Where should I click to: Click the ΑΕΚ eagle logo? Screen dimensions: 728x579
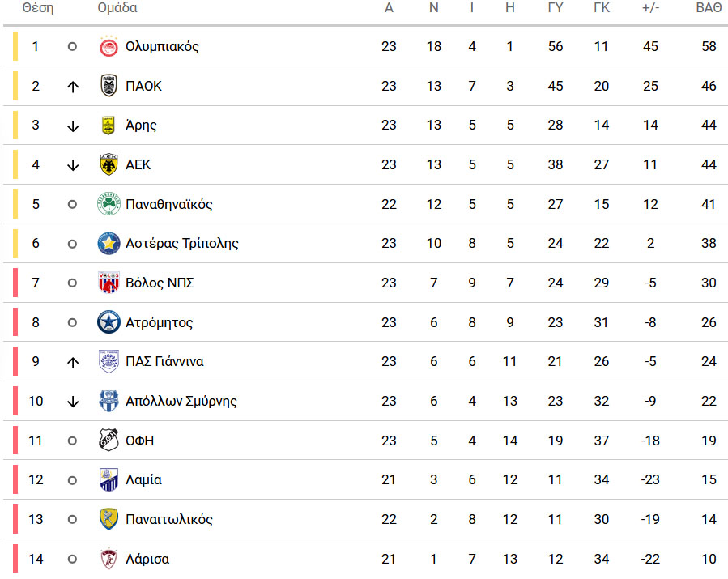109,165
